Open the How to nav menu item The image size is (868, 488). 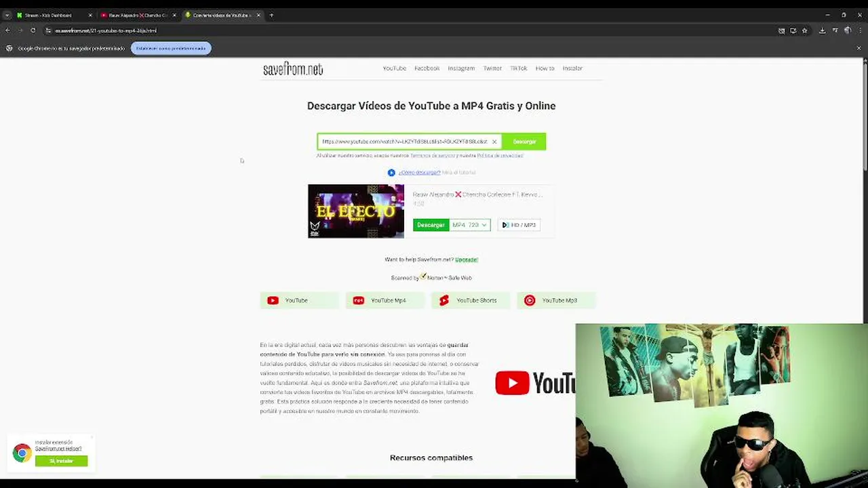[x=545, y=68]
